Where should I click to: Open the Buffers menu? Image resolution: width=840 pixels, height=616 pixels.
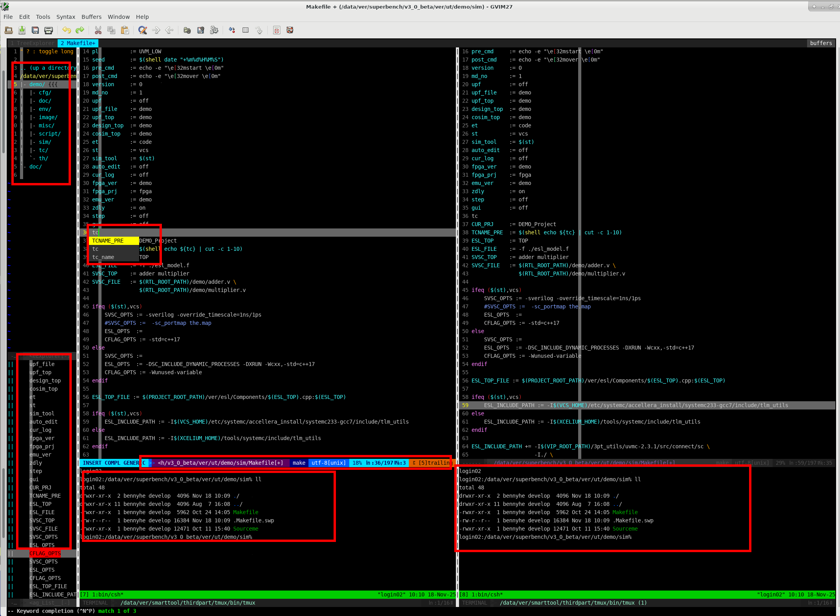[91, 17]
